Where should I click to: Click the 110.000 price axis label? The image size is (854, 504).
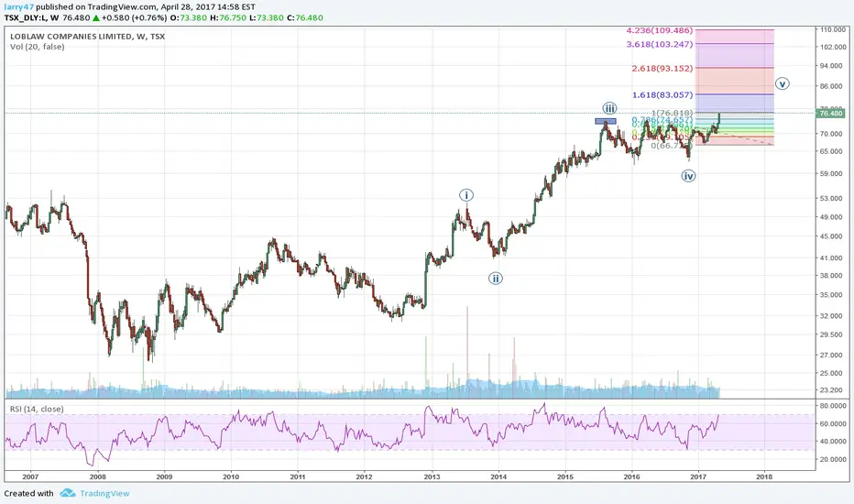pyautogui.click(x=833, y=30)
